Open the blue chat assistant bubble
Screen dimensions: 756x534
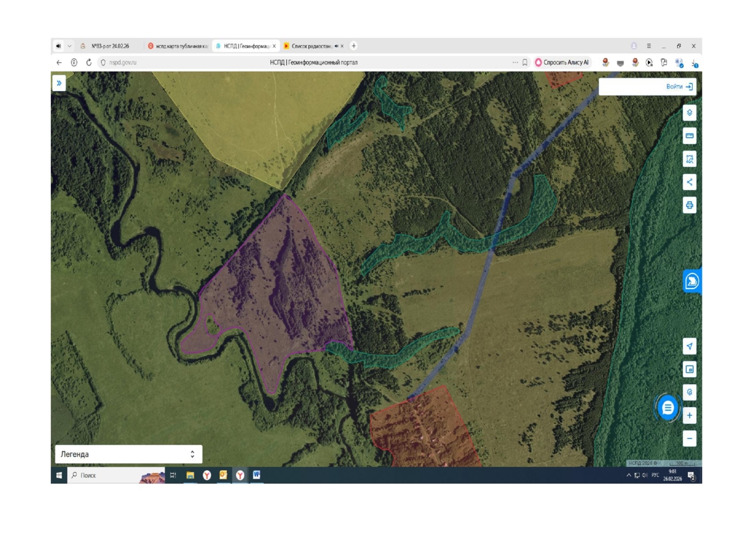click(x=668, y=408)
